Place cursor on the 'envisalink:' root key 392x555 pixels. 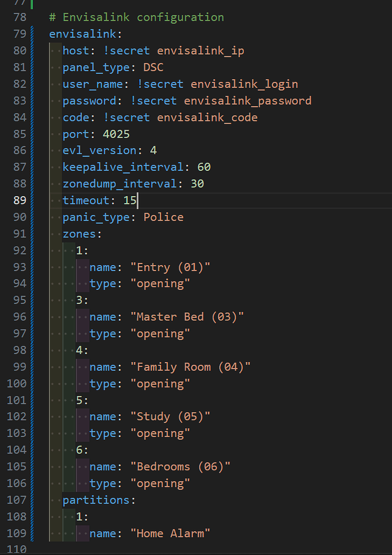82,34
